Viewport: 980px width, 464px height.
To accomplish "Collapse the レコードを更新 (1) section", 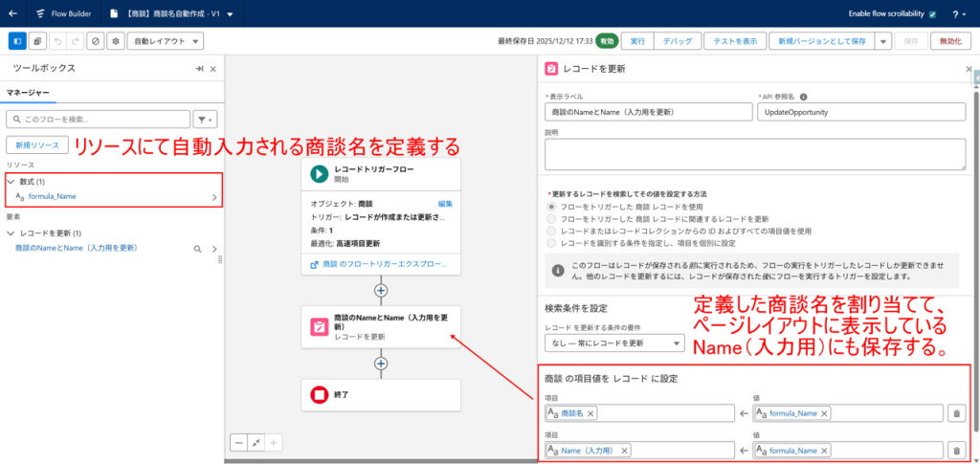I will 11,233.
